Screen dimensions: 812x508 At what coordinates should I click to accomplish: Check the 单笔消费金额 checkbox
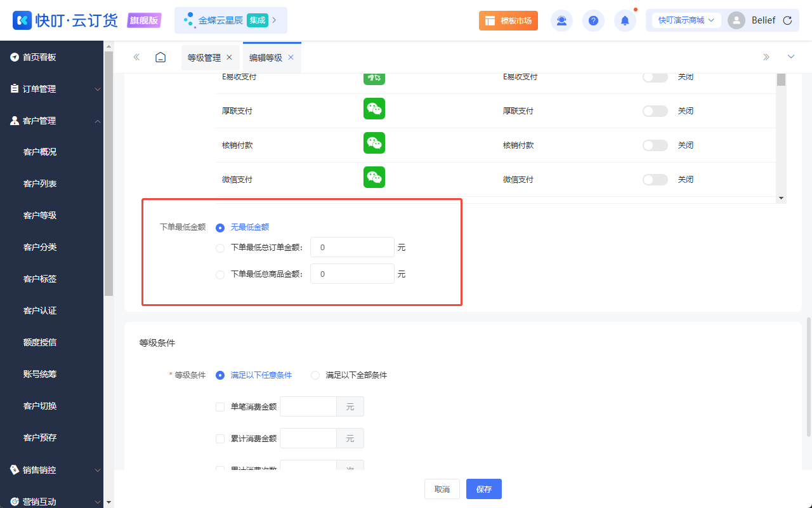[220, 407]
